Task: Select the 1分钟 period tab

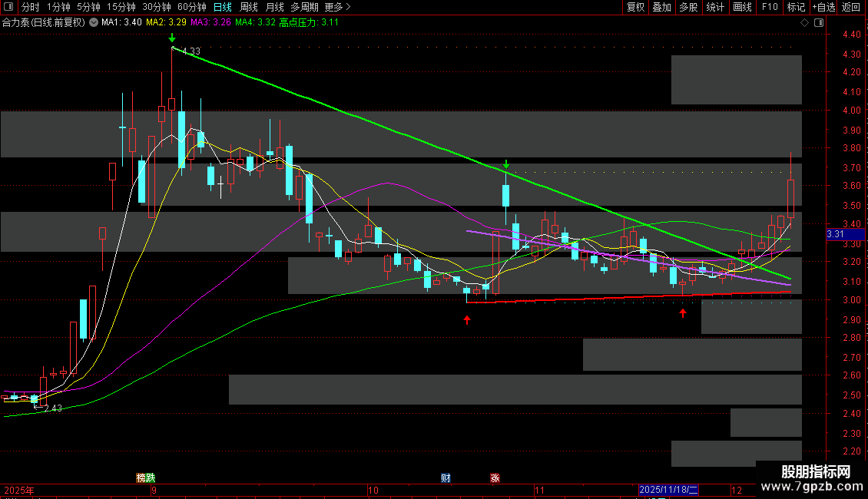Action: pos(58,7)
